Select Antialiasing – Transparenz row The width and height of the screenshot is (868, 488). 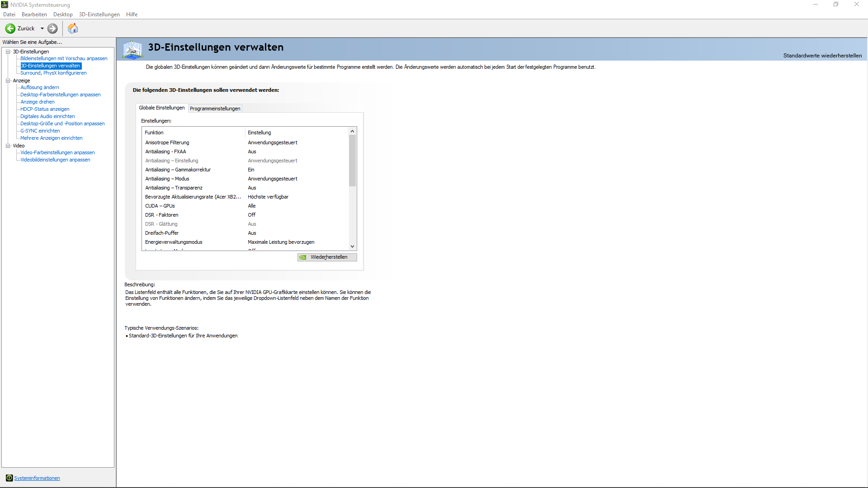245,188
